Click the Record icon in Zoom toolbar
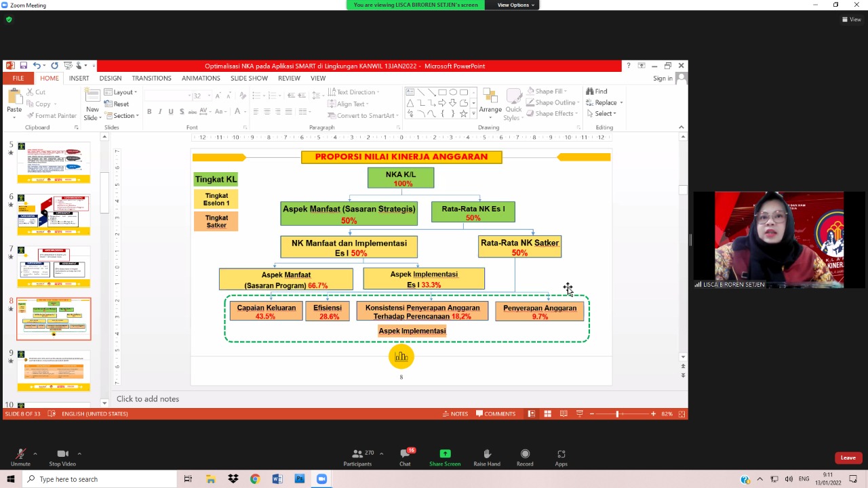 tap(525, 454)
